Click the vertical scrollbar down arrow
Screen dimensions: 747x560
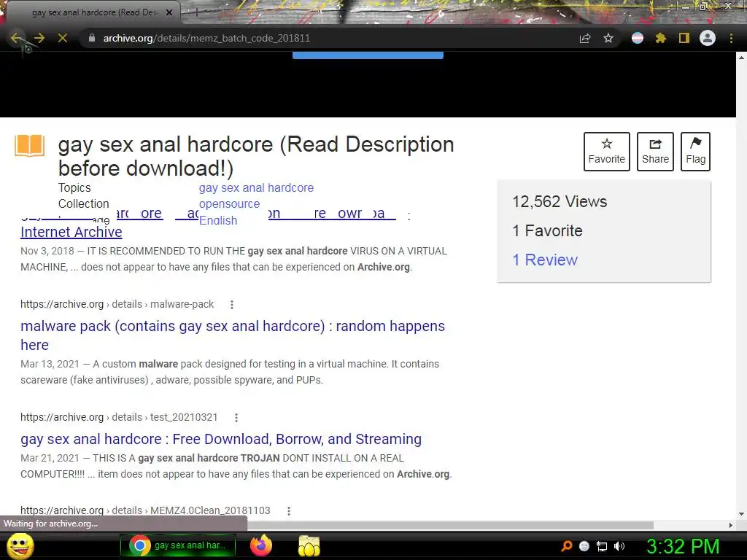pos(741,514)
